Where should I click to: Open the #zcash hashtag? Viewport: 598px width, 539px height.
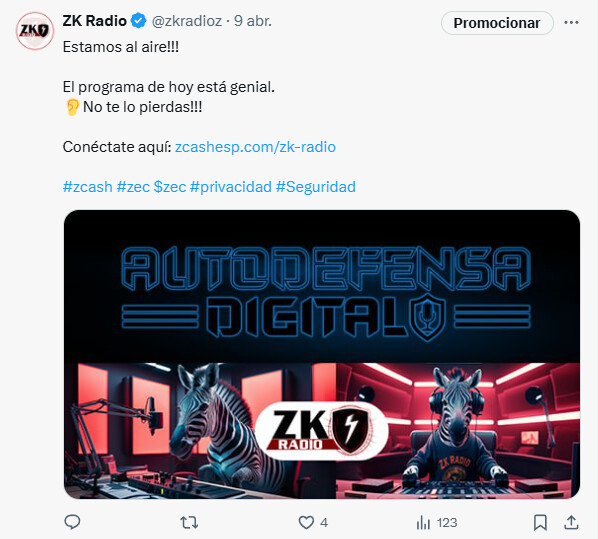pyautogui.click(x=88, y=187)
